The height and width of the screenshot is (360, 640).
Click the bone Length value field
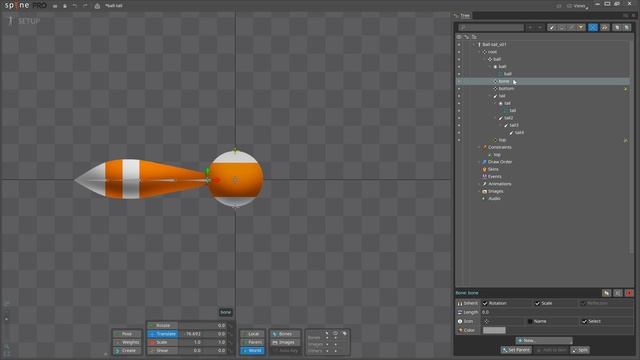pyautogui.click(x=557, y=312)
